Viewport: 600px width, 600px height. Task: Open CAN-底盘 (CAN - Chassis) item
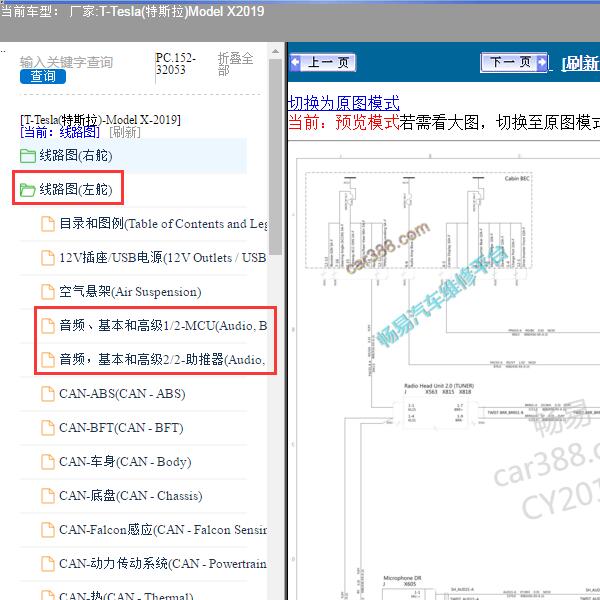(x=131, y=496)
